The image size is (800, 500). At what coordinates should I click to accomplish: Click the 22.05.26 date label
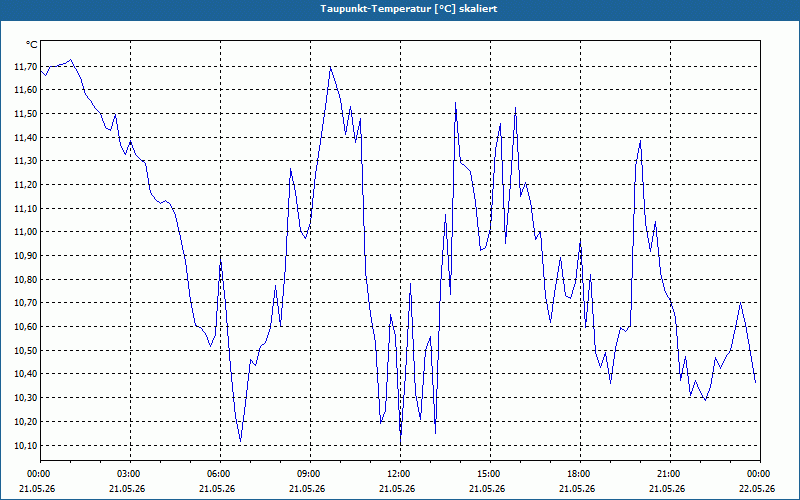tap(757, 488)
